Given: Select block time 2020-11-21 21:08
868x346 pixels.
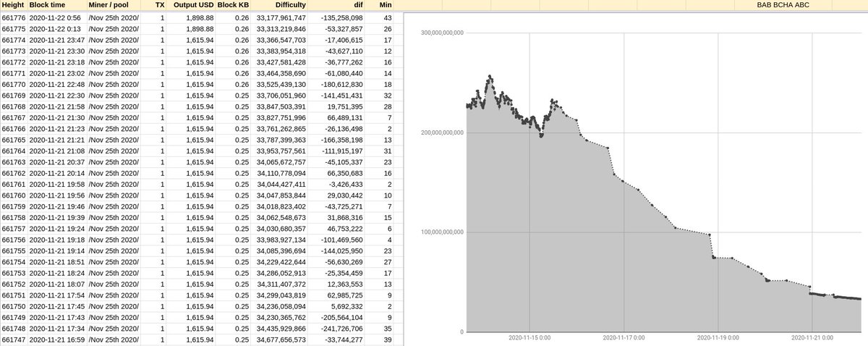Looking at the screenshot, I should pos(56,151).
